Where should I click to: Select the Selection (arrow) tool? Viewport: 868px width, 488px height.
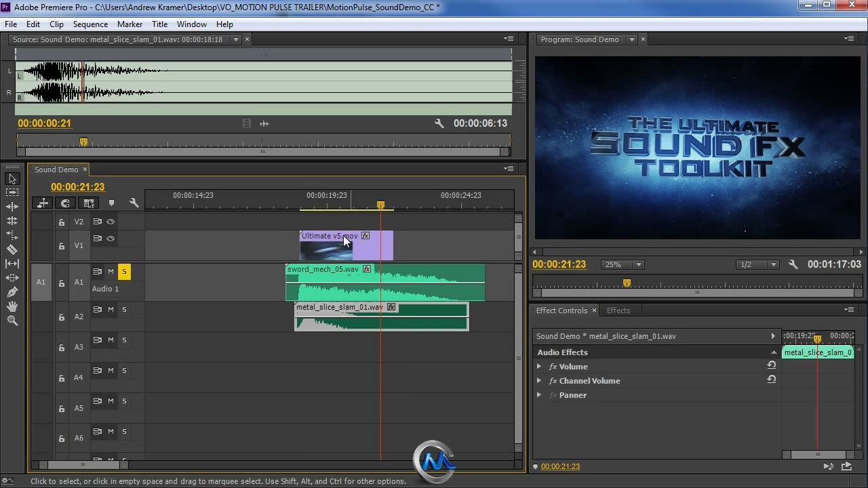click(12, 178)
